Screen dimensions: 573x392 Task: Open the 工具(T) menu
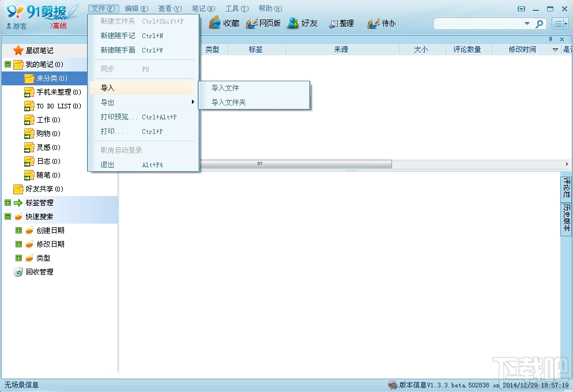(x=237, y=9)
